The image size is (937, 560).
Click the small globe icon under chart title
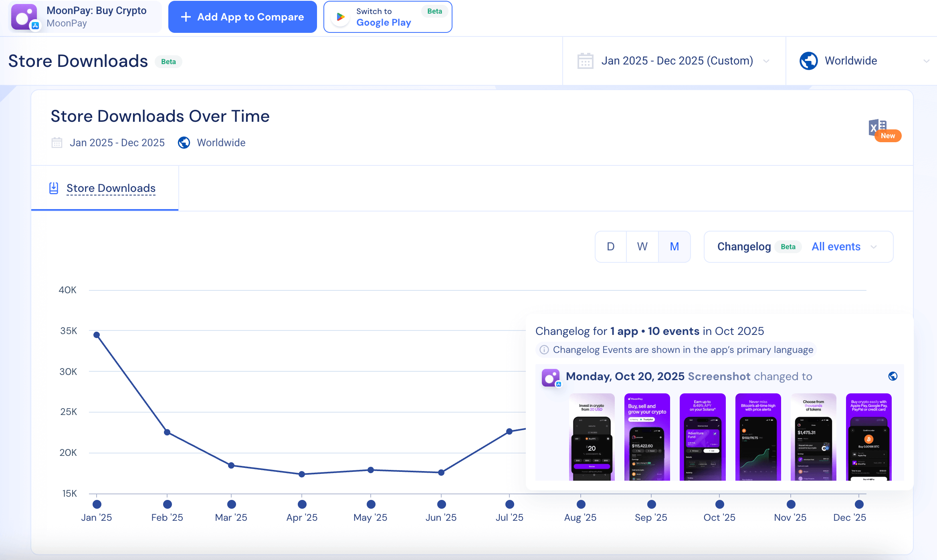click(x=184, y=143)
